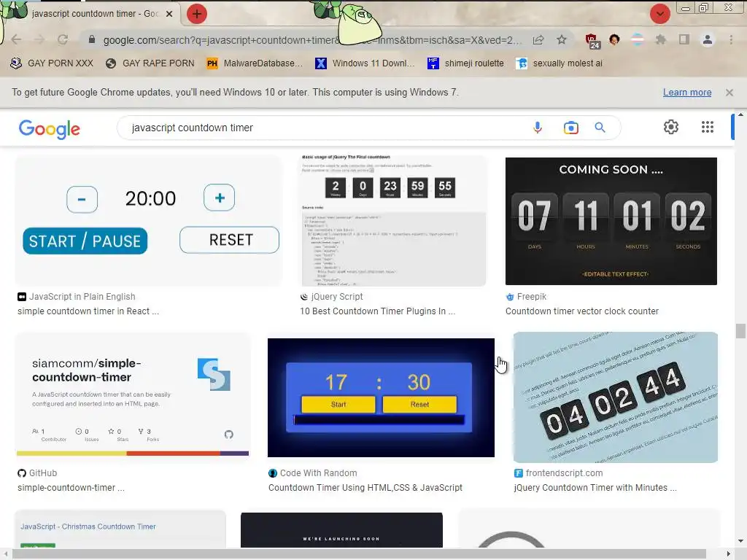Toggle the Chrome side panel
Image resolution: width=747 pixels, height=560 pixels.
click(684, 39)
